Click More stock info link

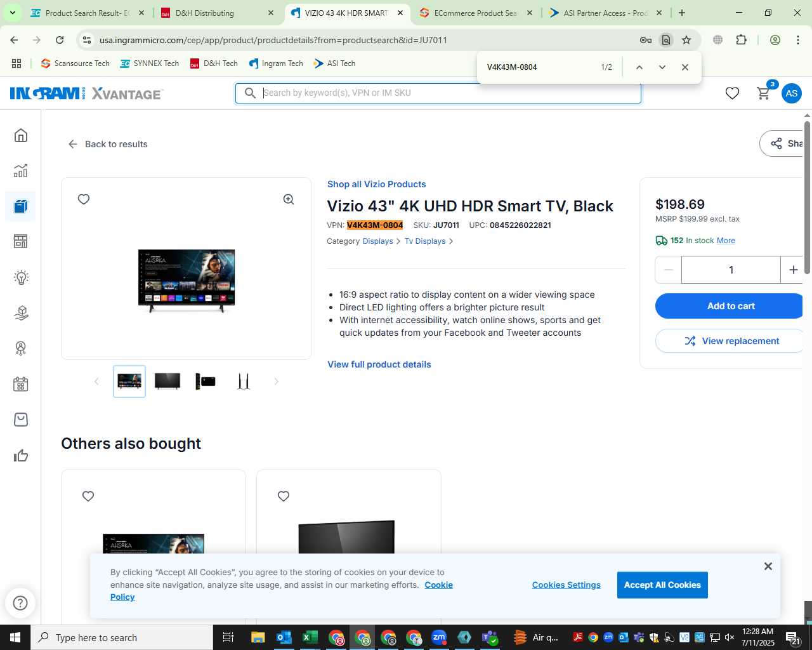(x=726, y=241)
